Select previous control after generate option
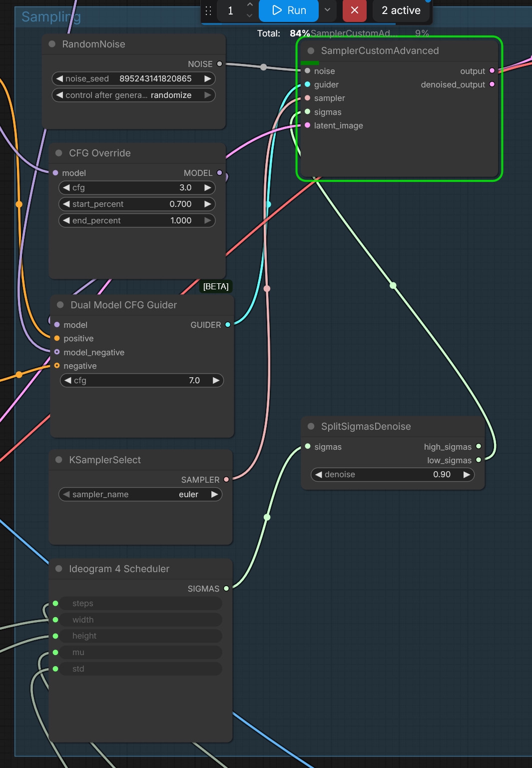532x768 pixels. [x=59, y=95]
